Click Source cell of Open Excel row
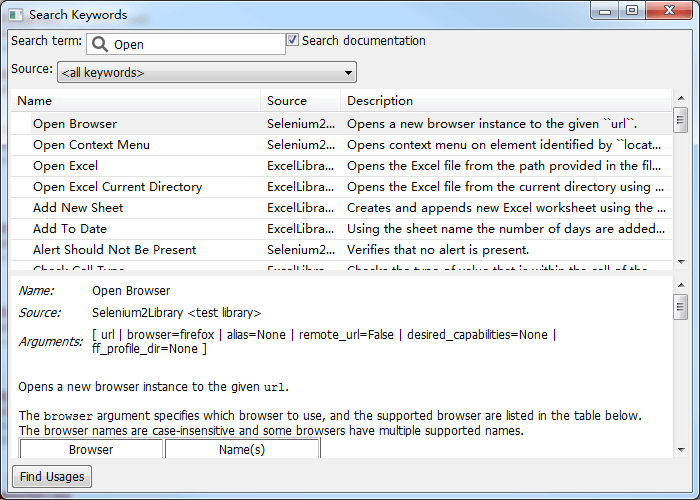This screenshot has height=500, width=700. click(300, 166)
